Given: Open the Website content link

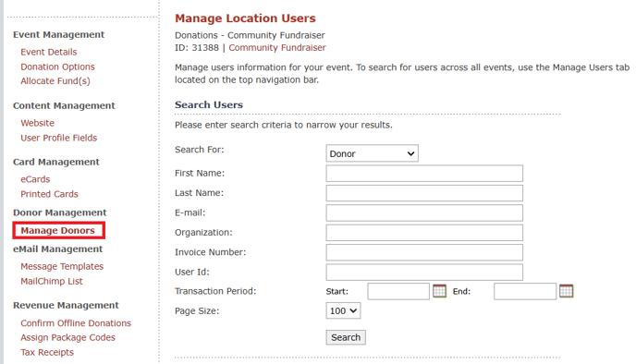Looking at the screenshot, I should point(37,123).
